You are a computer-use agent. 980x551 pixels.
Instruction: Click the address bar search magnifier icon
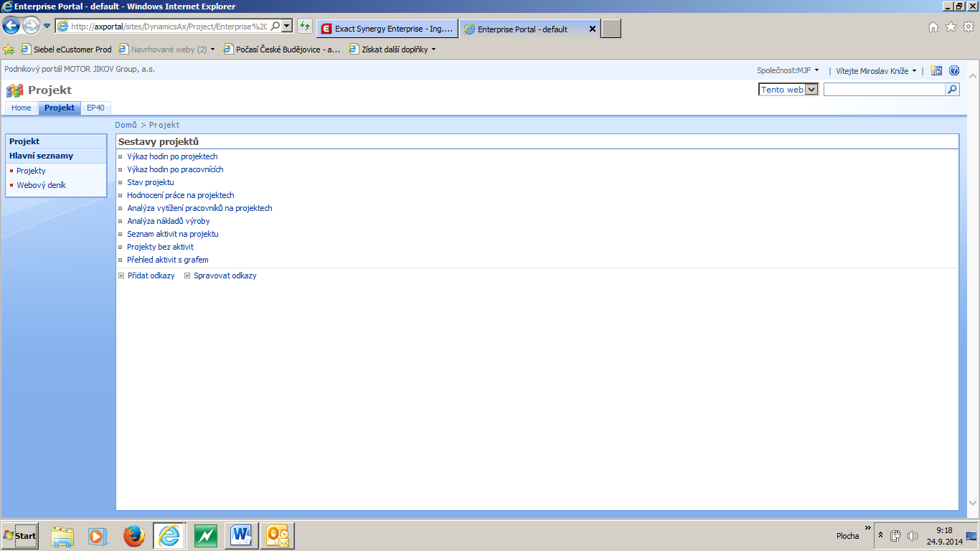[275, 27]
